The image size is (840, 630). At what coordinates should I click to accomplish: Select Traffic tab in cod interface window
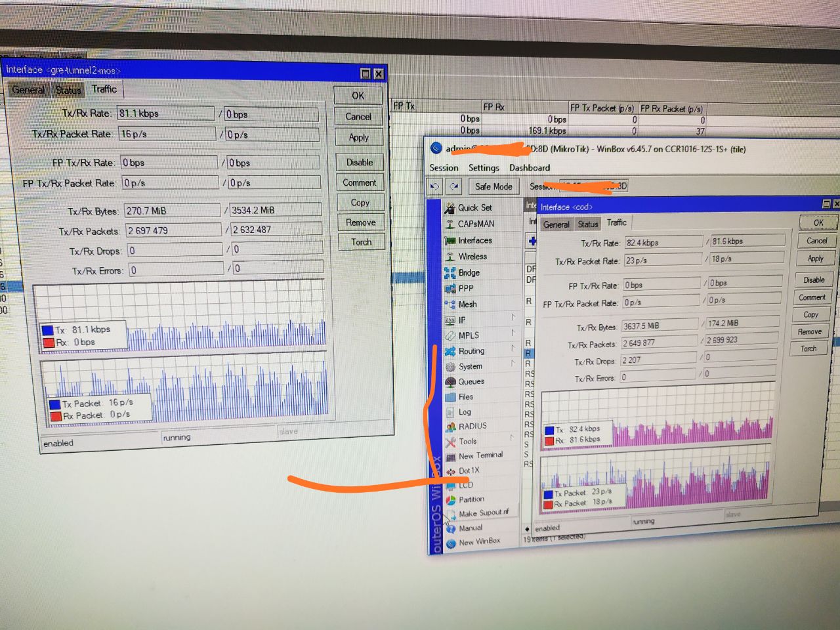point(616,222)
